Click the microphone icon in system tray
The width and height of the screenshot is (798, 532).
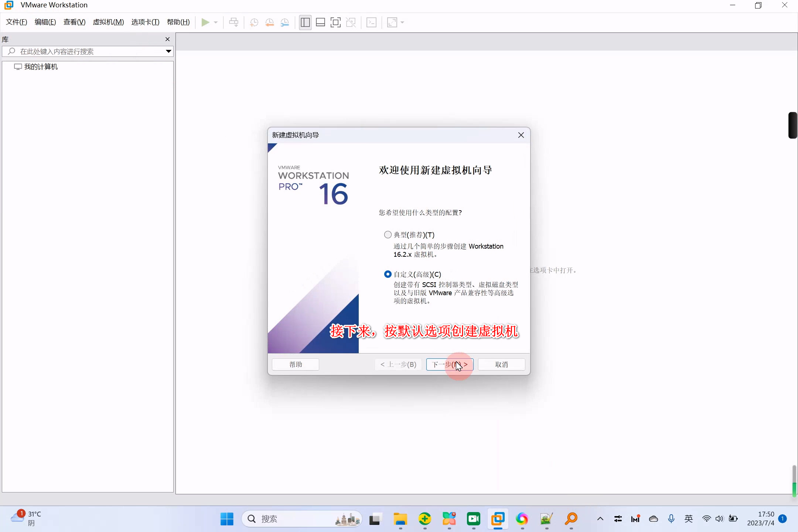tap(671, 519)
